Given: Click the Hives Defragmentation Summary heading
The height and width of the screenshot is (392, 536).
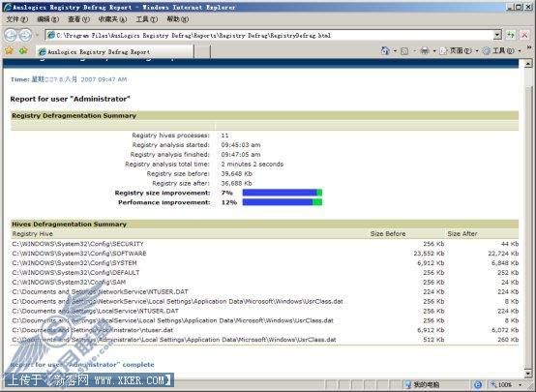Looking at the screenshot, I should click(69, 225).
